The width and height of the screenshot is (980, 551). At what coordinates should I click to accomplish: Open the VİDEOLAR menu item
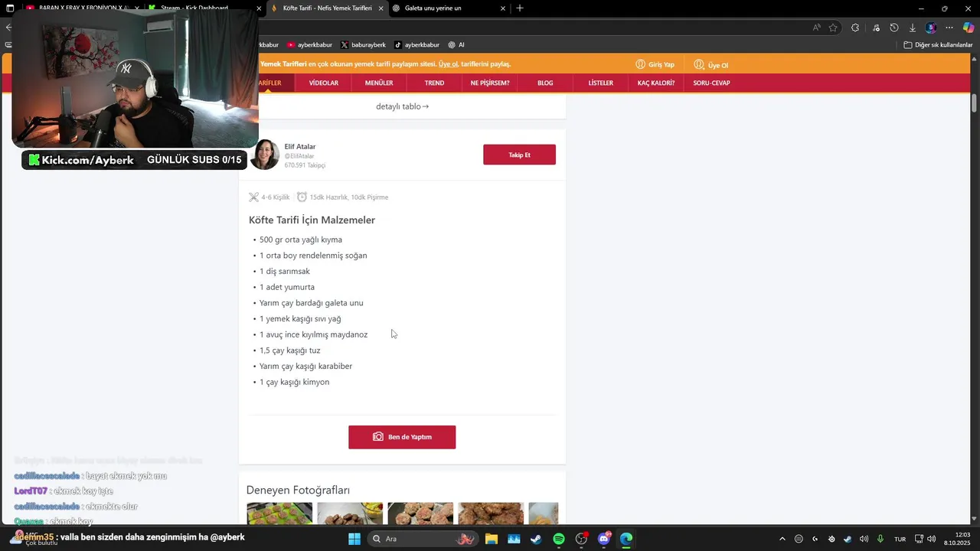323,83
